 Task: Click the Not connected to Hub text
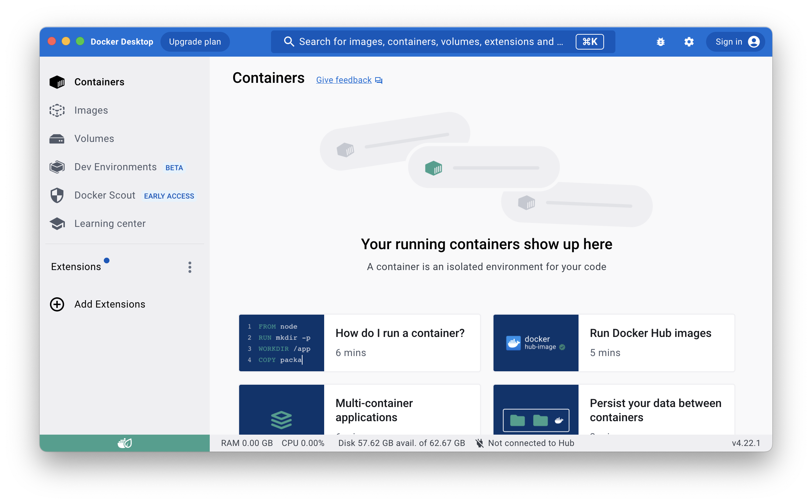coord(531,443)
